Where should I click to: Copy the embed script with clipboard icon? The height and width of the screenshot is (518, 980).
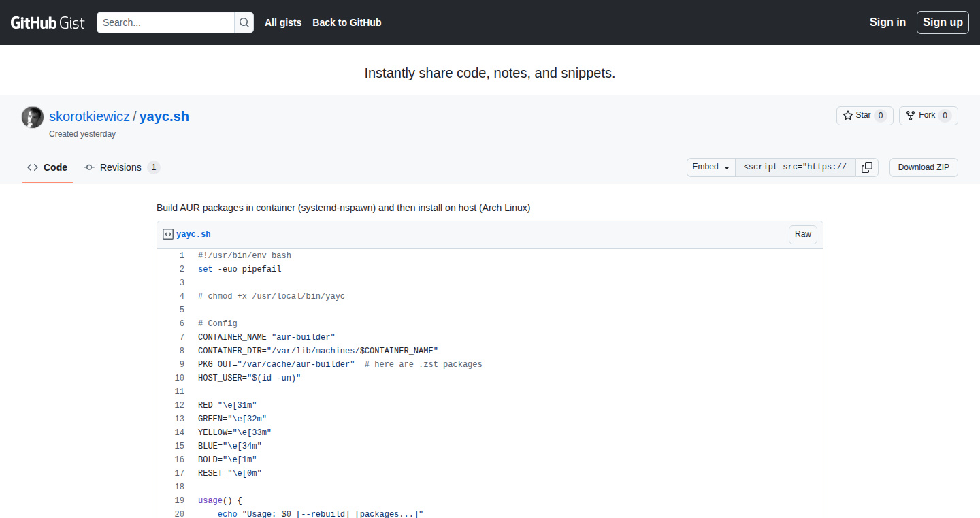[867, 167]
